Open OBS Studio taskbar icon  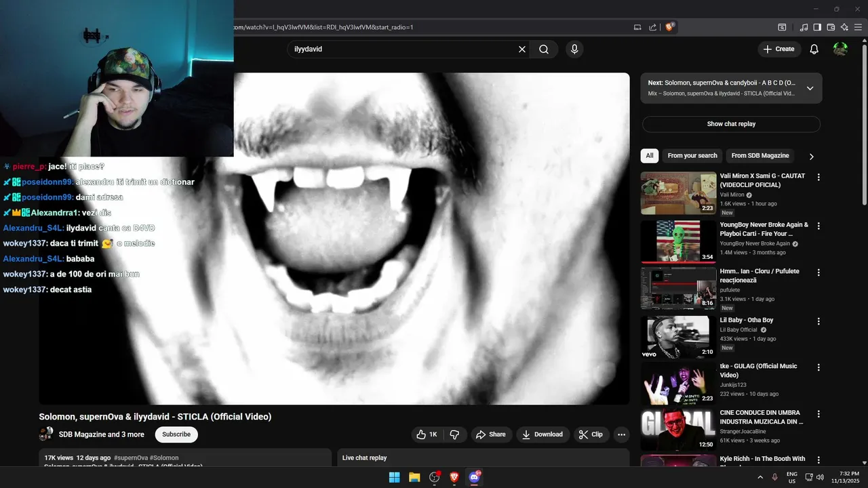(x=435, y=477)
